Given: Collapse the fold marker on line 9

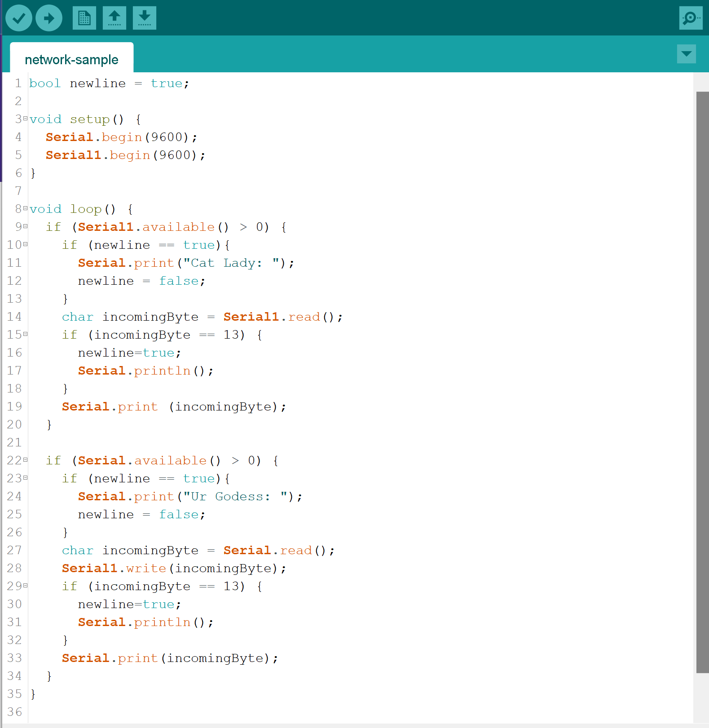Looking at the screenshot, I should click(26, 226).
